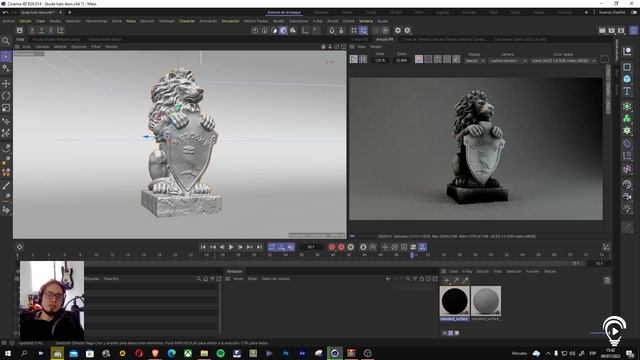Click the search icon in attributes panel
Screen dimensions: 640x360
[408, 279]
